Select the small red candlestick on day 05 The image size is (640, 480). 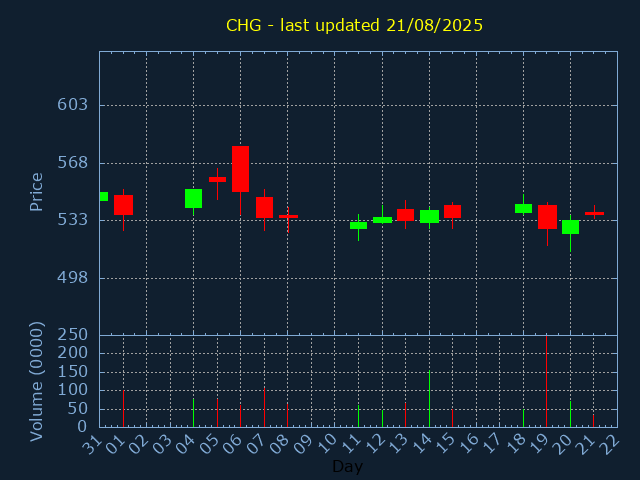tap(218, 179)
